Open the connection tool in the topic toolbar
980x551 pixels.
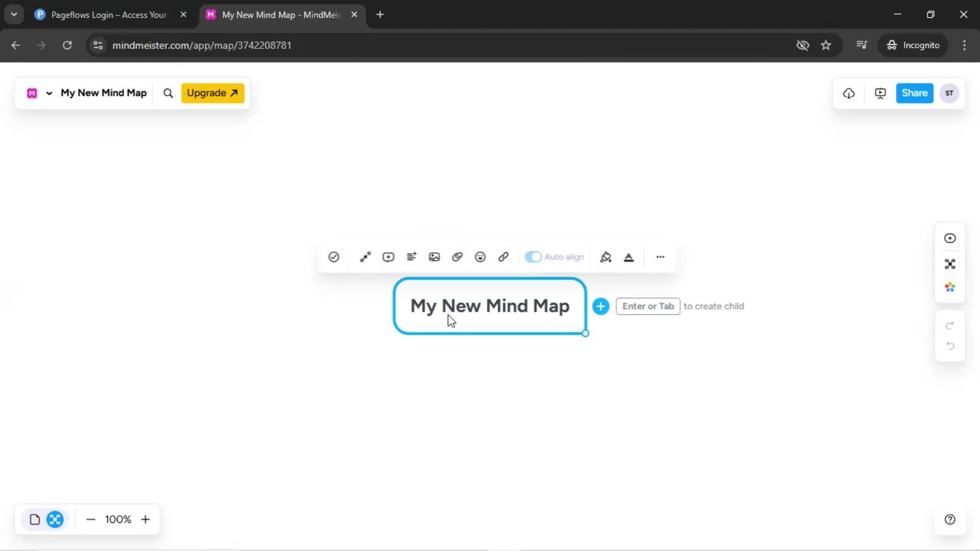(364, 257)
